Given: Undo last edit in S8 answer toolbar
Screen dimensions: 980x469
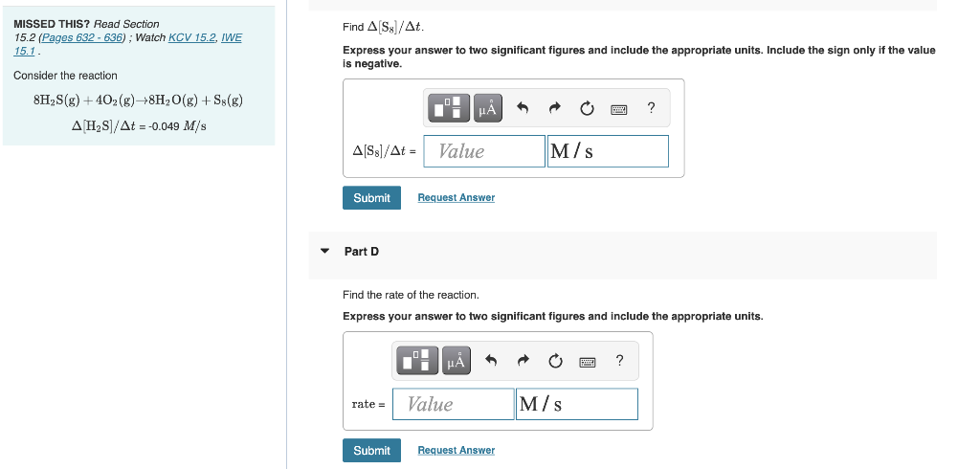Looking at the screenshot, I should pyautogui.click(x=523, y=108).
